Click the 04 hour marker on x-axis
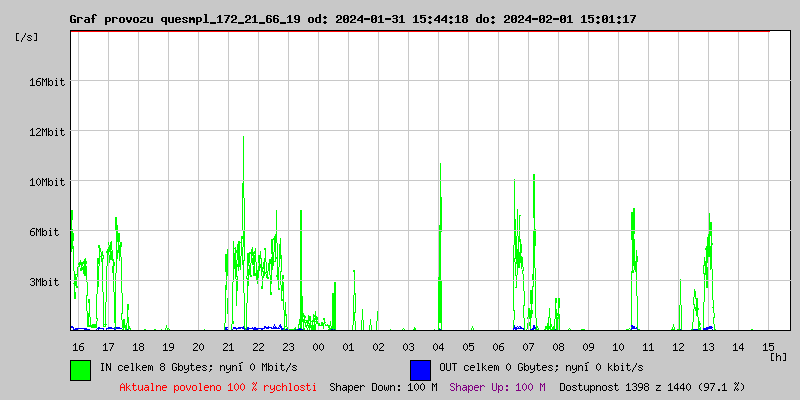The height and width of the screenshot is (400, 800). 438,346
